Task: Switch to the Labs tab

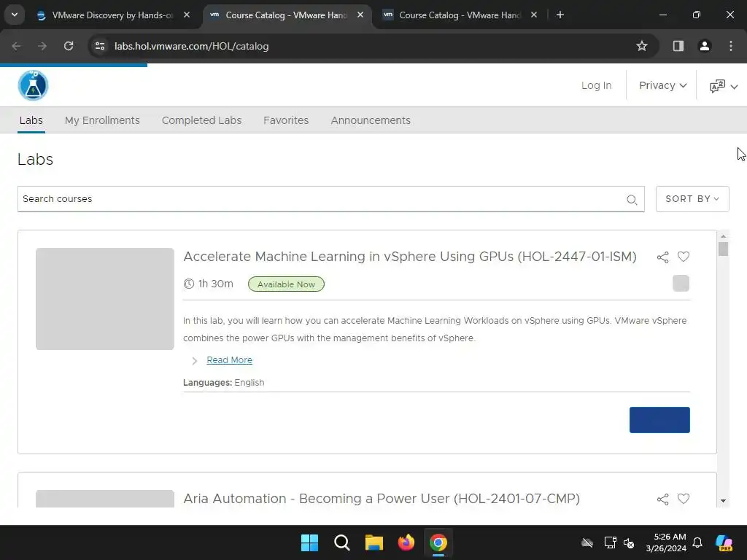Action: pyautogui.click(x=31, y=120)
